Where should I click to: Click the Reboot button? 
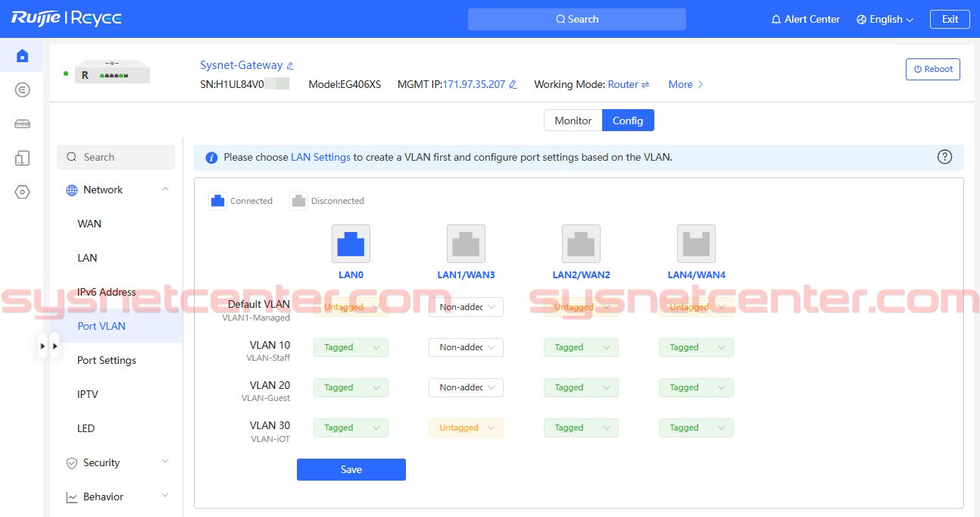pyautogui.click(x=933, y=69)
